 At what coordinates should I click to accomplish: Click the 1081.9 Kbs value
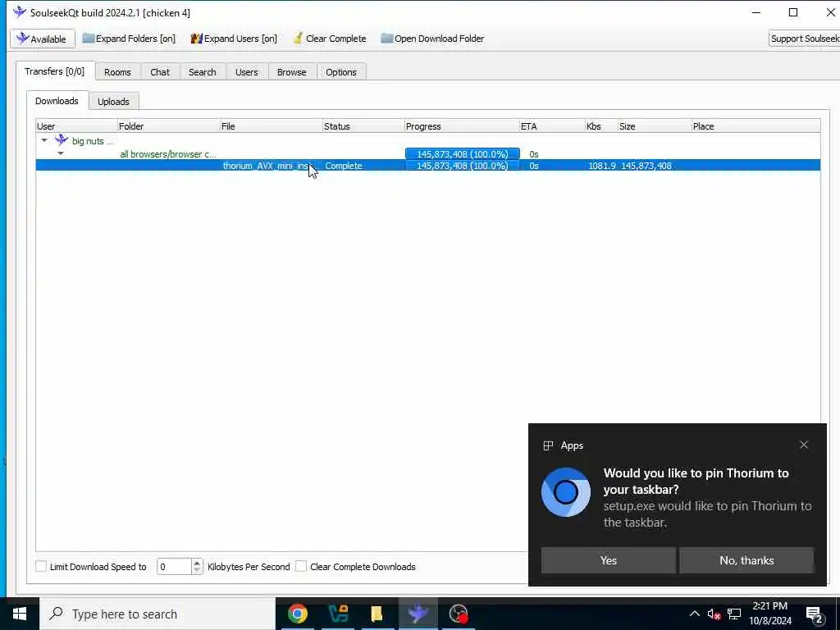601,166
